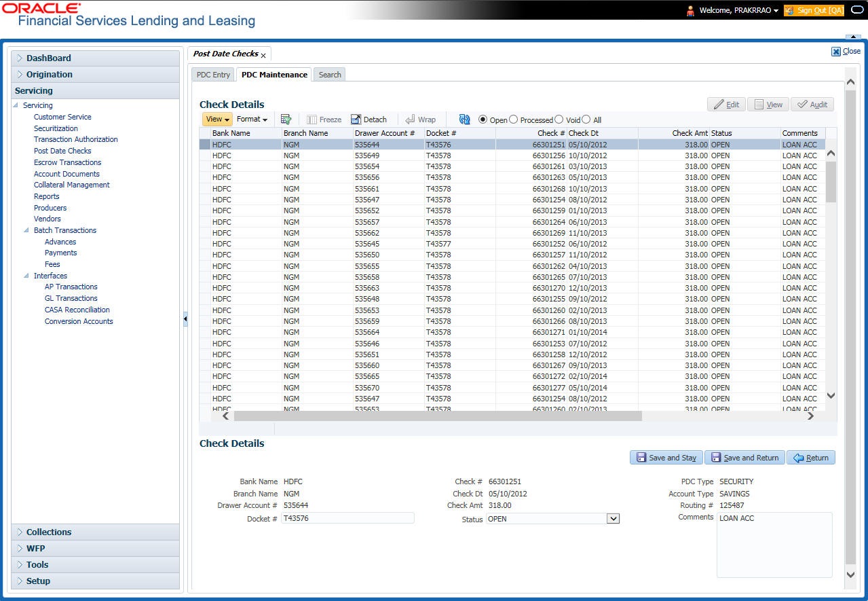
Task: Switch to the PDC Entry tab
Action: point(213,75)
